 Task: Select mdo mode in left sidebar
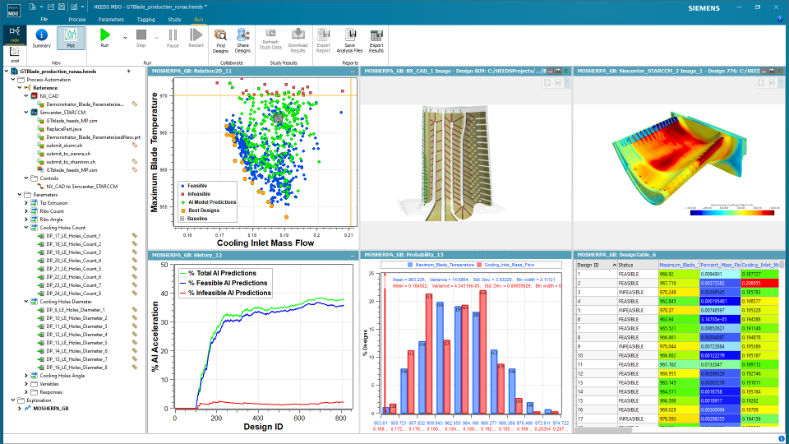point(14,35)
